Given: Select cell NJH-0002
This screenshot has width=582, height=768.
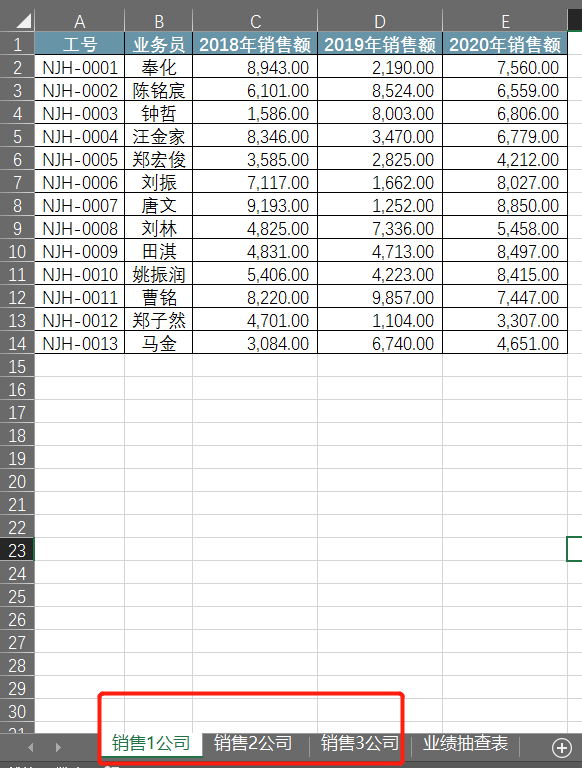Looking at the screenshot, I should [x=79, y=91].
